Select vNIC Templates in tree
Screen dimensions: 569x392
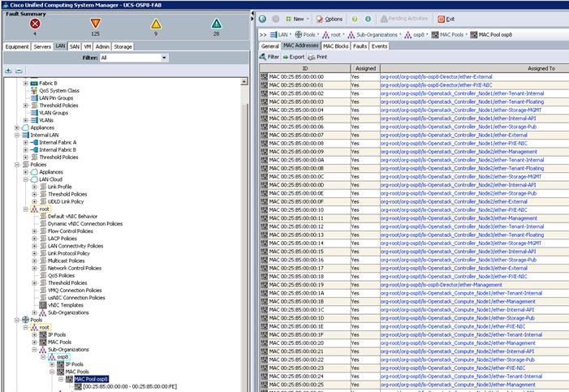point(65,305)
